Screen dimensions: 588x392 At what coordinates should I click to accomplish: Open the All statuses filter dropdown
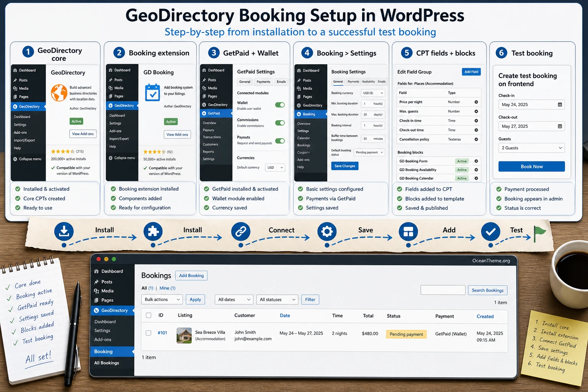278,300
